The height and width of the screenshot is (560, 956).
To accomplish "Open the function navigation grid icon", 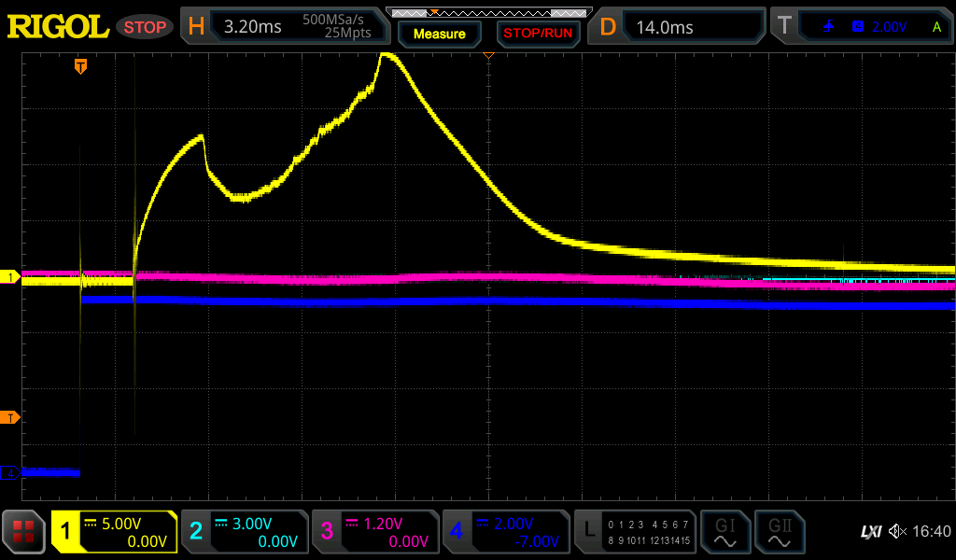I will 24,532.
